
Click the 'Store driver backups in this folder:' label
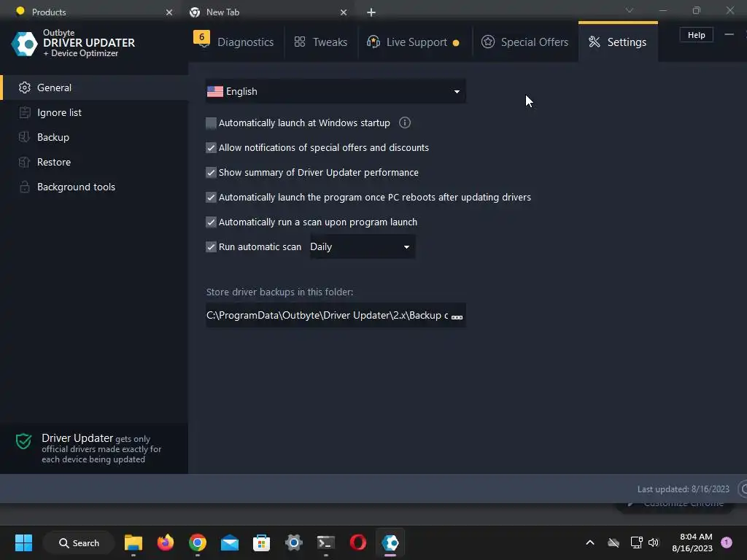[x=279, y=292]
